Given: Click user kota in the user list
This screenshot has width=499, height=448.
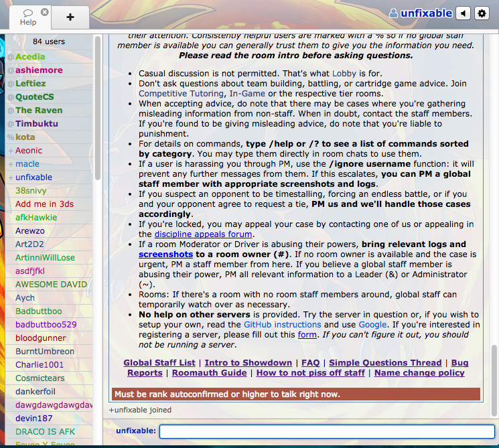Looking at the screenshot, I should pyautogui.click(x=25, y=137).
